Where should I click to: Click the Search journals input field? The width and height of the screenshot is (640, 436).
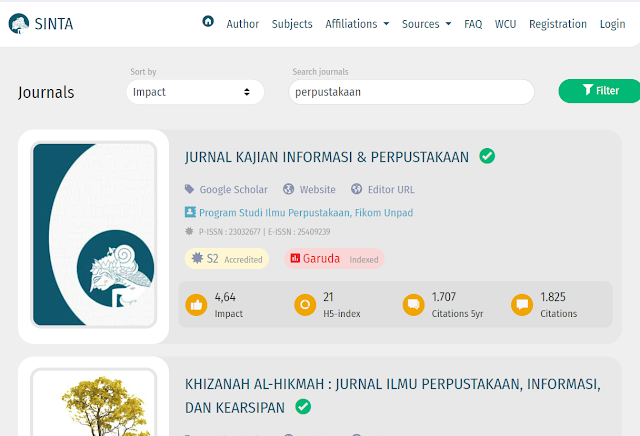point(411,92)
